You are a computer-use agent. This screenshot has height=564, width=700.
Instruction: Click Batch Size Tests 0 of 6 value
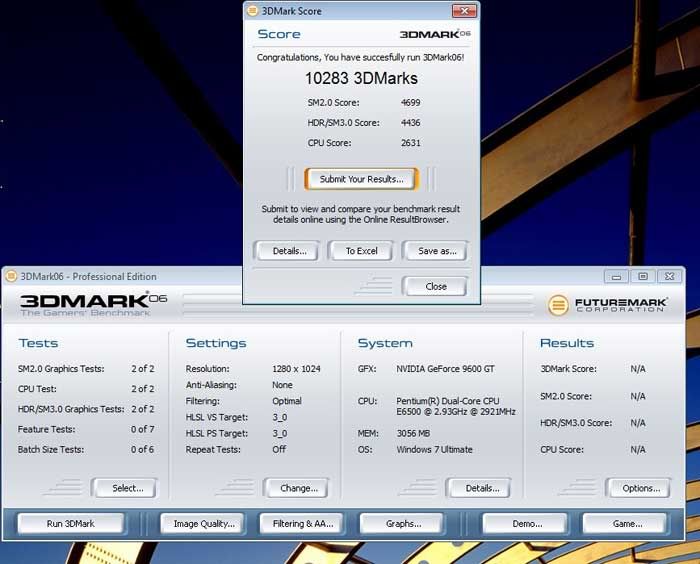coord(142,450)
